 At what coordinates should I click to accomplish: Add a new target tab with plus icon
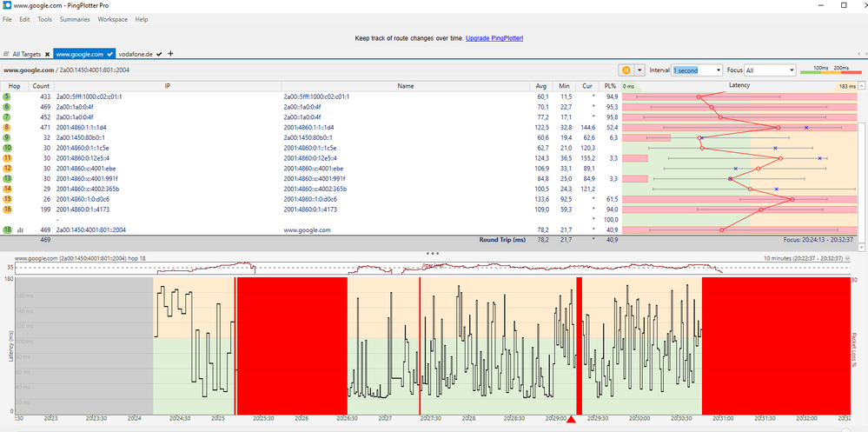170,54
